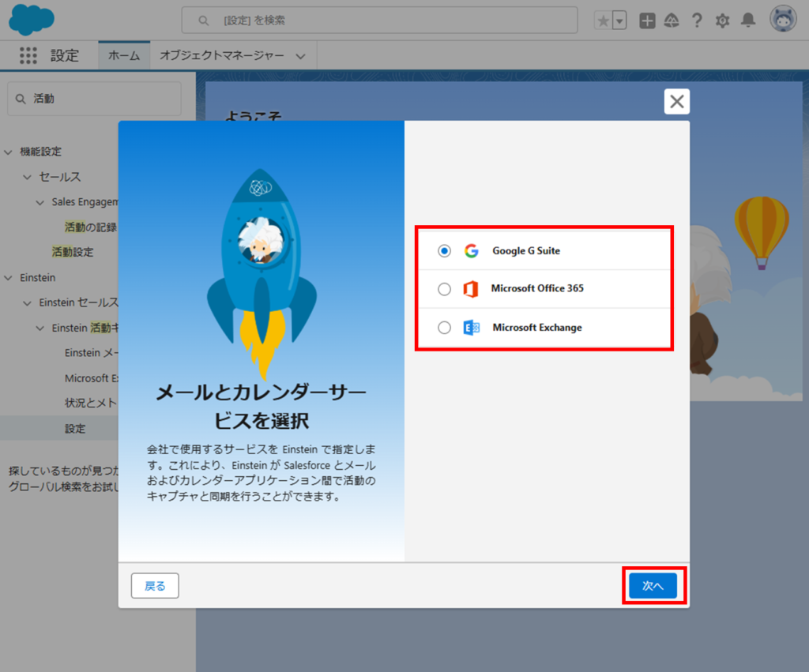Image resolution: width=809 pixels, height=672 pixels.
Task: Select the highlighted 設定 tree item
Action: tap(75, 429)
